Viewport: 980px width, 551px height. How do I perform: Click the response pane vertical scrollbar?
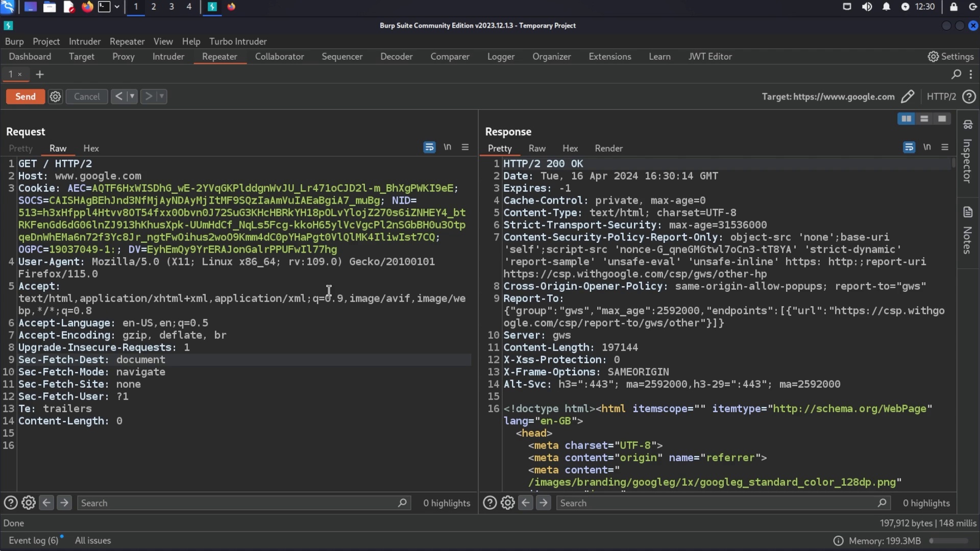coord(953,163)
